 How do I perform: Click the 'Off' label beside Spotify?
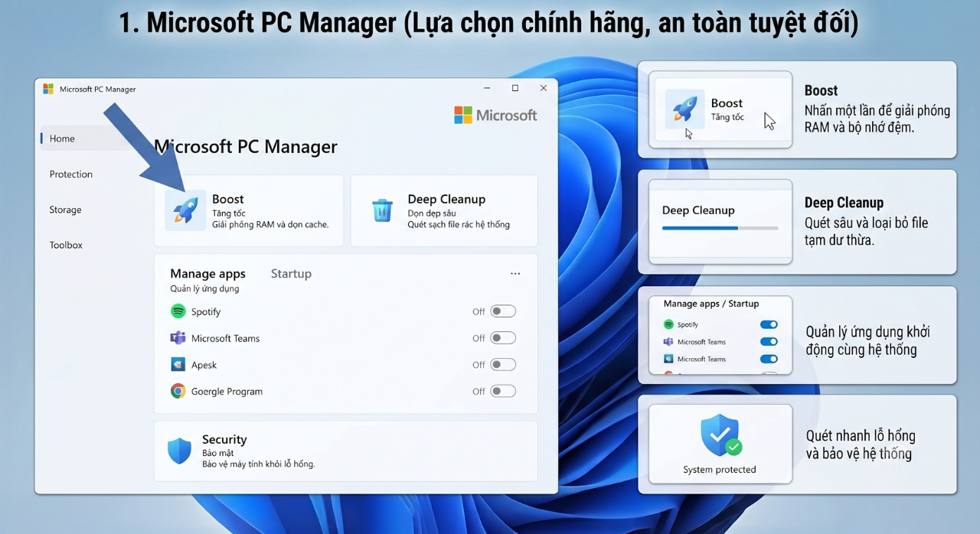point(479,312)
